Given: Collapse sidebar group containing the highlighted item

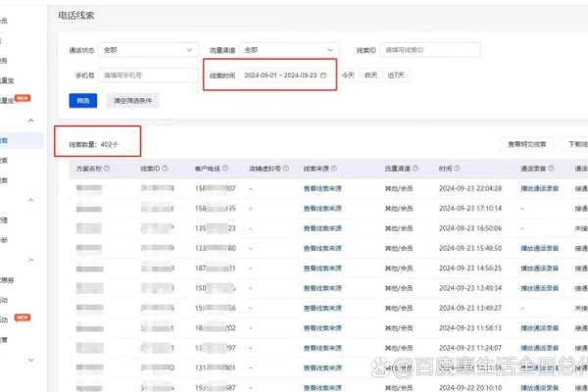Looking at the screenshot, I should tap(31, 121).
